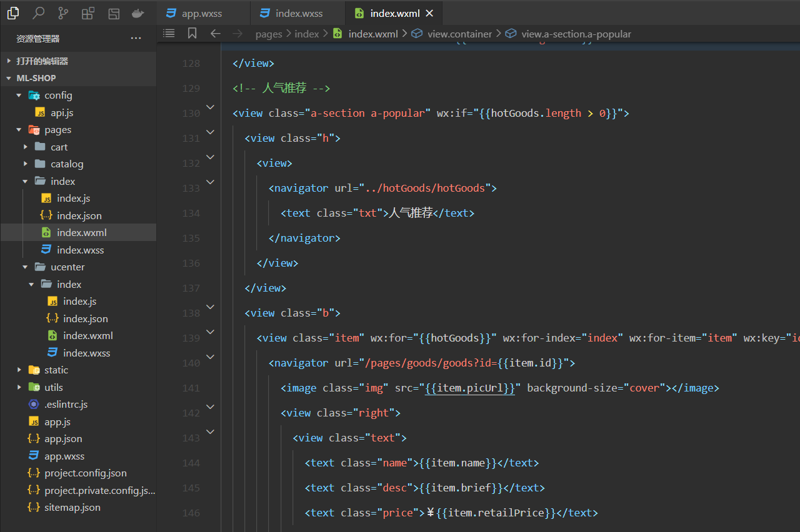
Task: Switch to the app.wxss tab
Action: pos(202,13)
